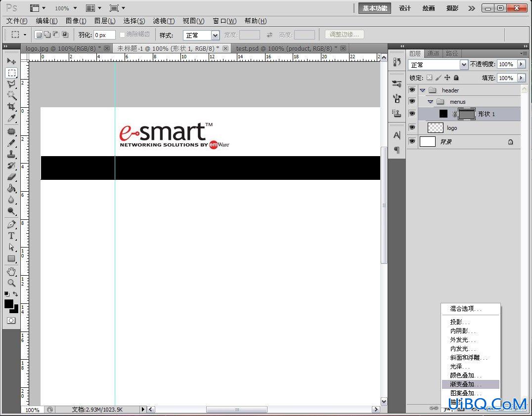The image size is (532, 416).
Task: Hide the menus group layer
Action: pos(412,101)
